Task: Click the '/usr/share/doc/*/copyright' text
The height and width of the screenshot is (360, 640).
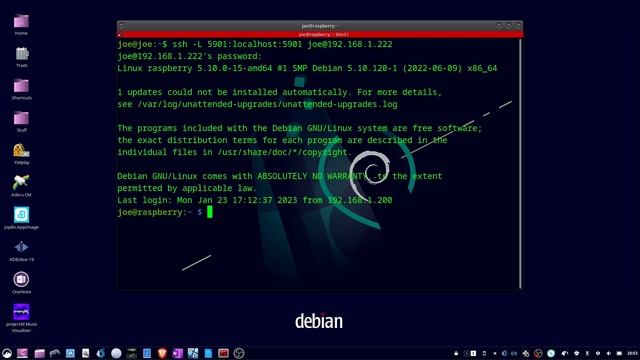Action: pos(282,152)
